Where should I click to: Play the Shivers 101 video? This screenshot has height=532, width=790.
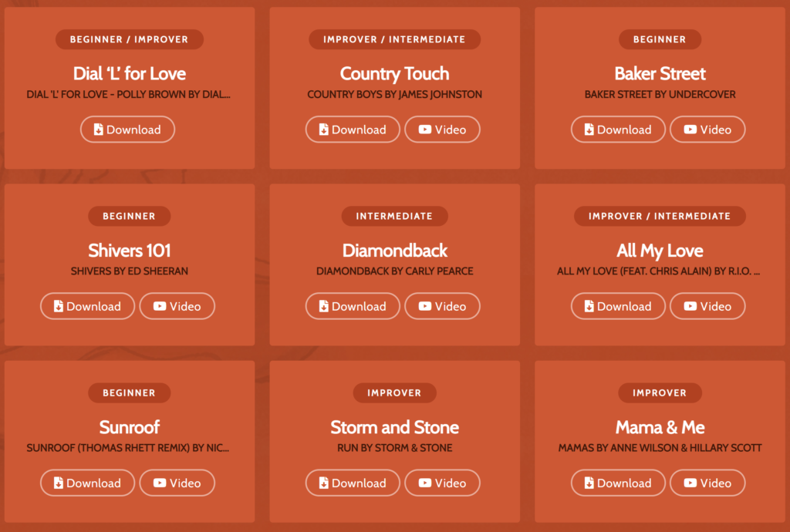(x=177, y=306)
